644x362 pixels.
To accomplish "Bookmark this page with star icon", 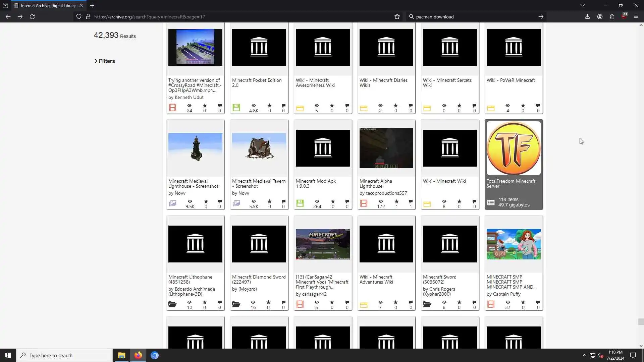I will (x=397, y=17).
